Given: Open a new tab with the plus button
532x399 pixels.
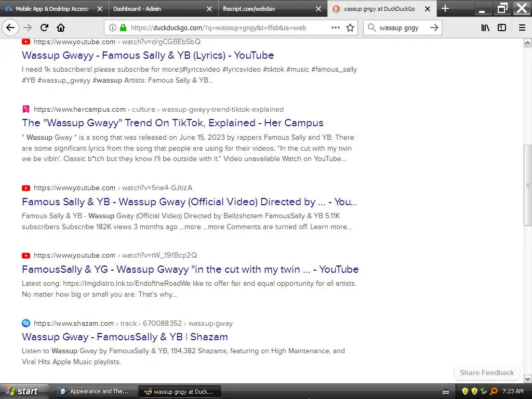Looking at the screenshot, I should pyautogui.click(x=445, y=9).
